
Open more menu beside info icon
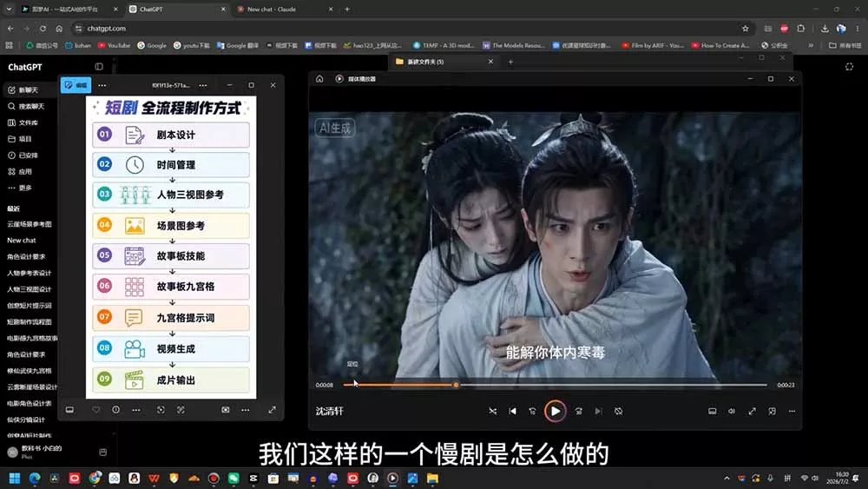136,410
